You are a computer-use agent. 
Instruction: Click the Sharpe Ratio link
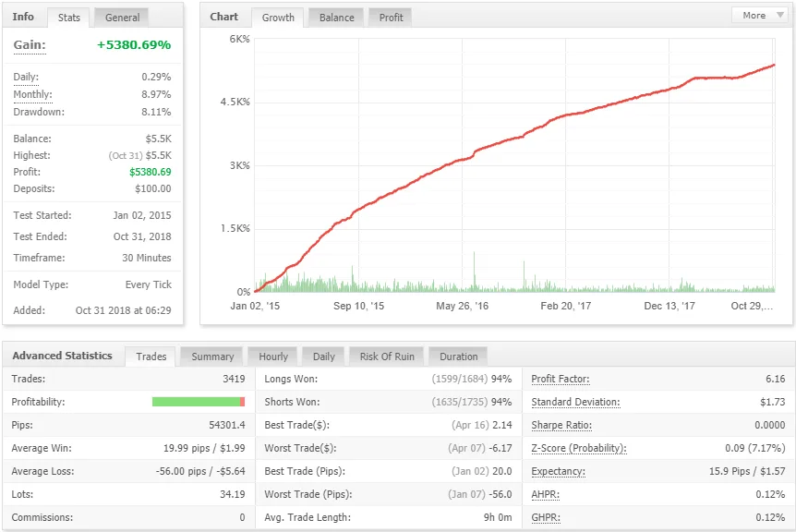(x=560, y=425)
